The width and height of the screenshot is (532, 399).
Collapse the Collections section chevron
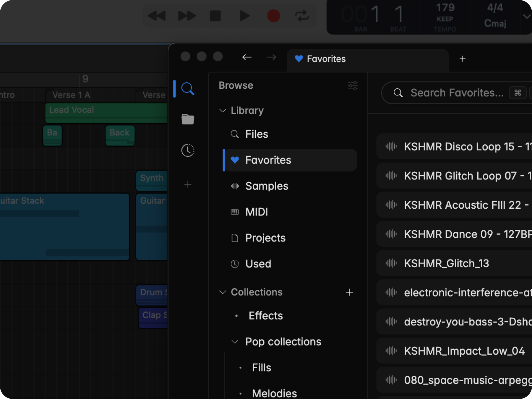223,292
